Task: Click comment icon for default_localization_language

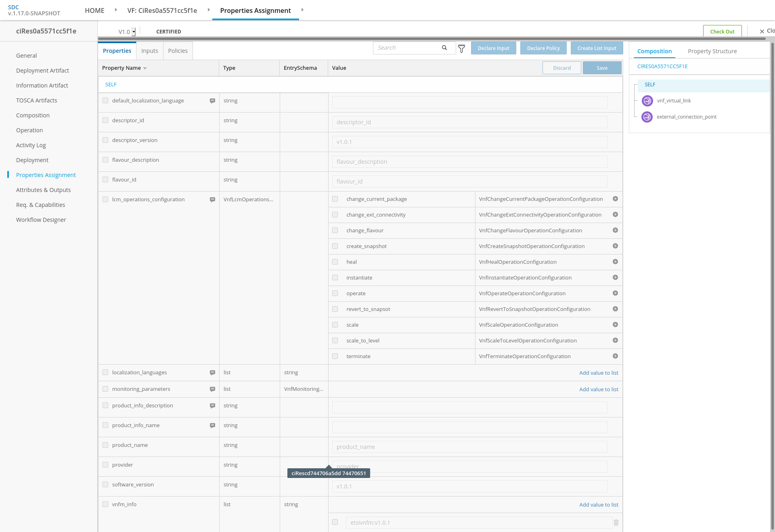Action: pyautogui.click(x=212, y=101)
